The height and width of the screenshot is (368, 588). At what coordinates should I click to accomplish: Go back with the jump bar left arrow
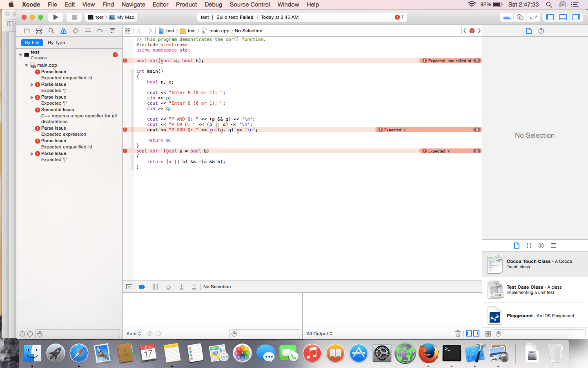click(139, 31)
